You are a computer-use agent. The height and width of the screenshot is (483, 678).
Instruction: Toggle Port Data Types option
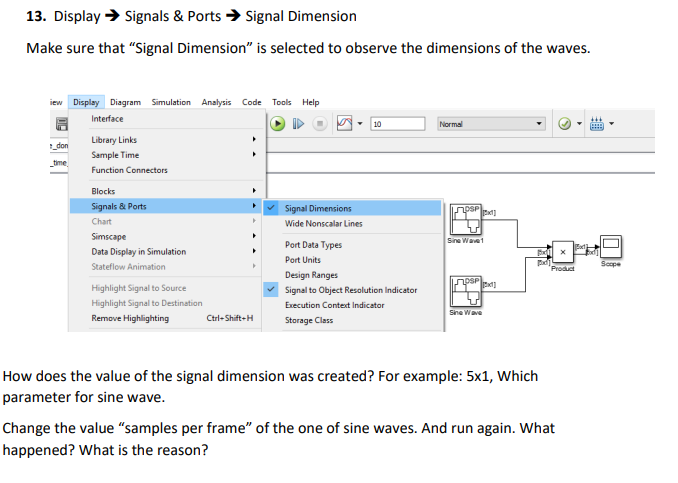pyautogui.click(x=352, y=245)
